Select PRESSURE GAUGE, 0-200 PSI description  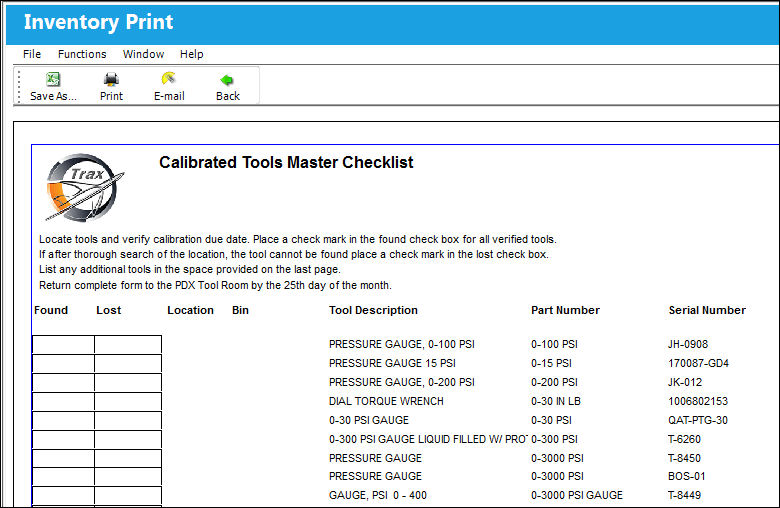click(401, 382)
